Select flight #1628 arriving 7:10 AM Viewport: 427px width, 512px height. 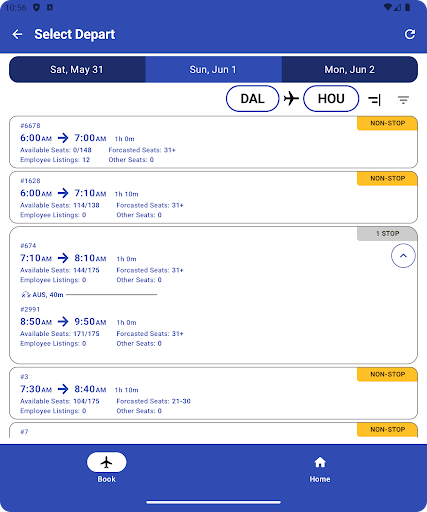[213, 197]
